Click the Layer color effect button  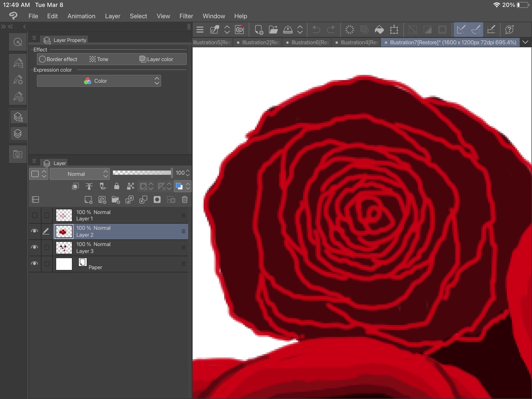[x=156, y=59]
